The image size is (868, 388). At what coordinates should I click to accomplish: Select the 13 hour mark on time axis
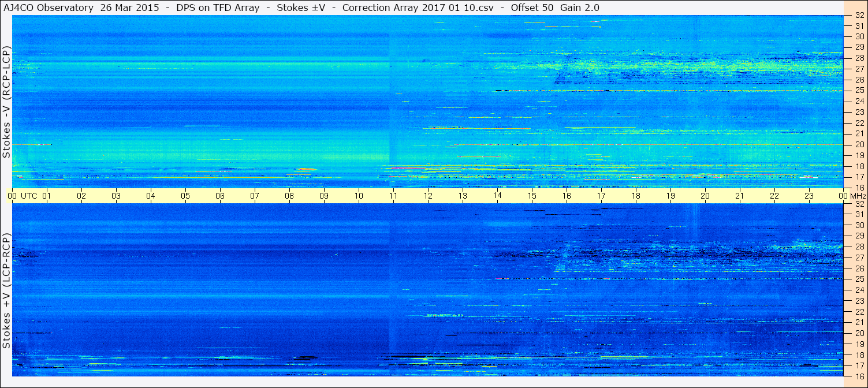pos(463,196)
